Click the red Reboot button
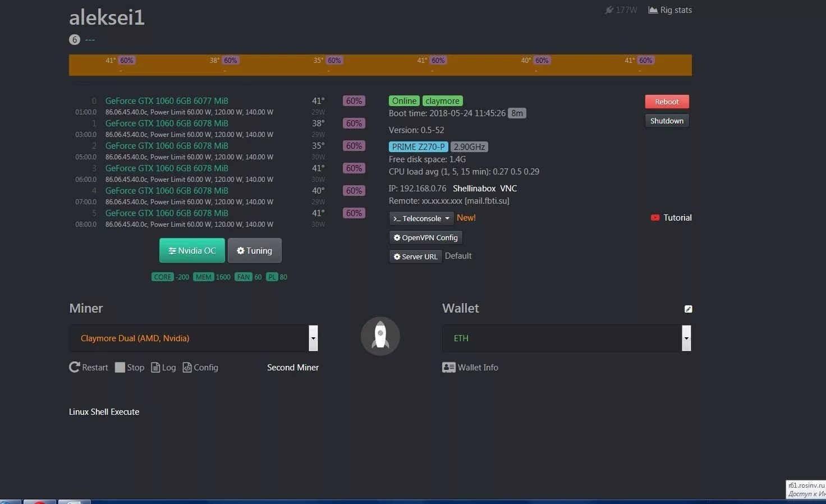Viewport: 826px width, 504px height. coord(667,102)
